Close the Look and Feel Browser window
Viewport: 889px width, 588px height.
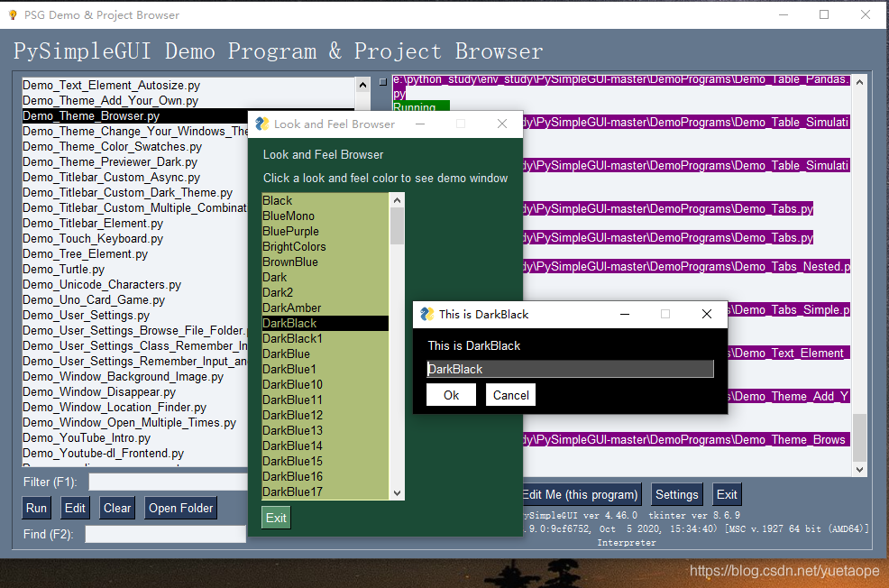[502, 124]
